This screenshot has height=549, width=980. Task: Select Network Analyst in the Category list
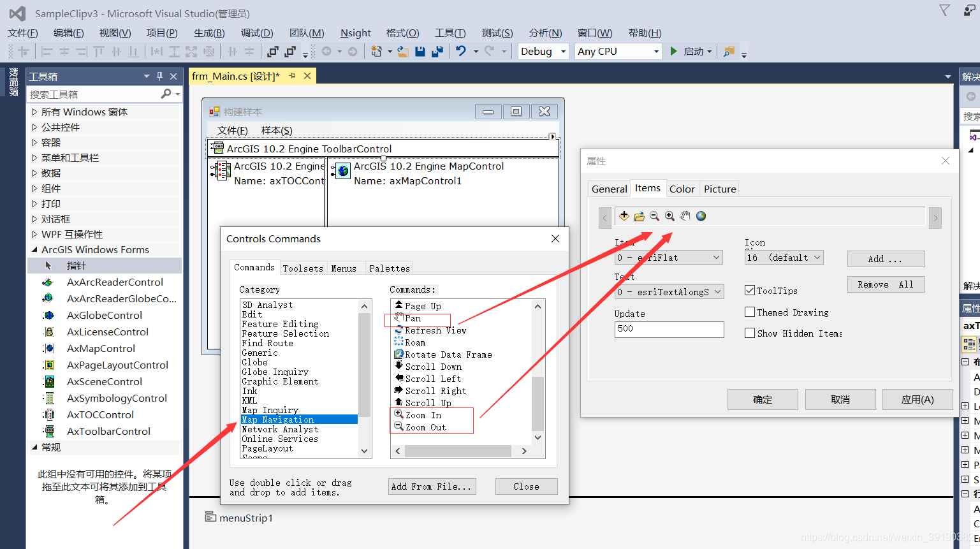pos(280,429)
